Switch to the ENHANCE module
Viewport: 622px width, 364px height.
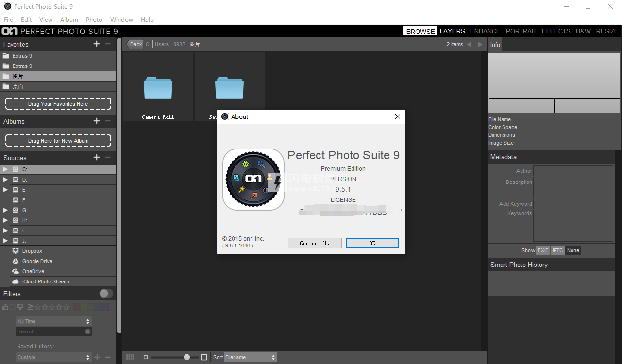485,31
